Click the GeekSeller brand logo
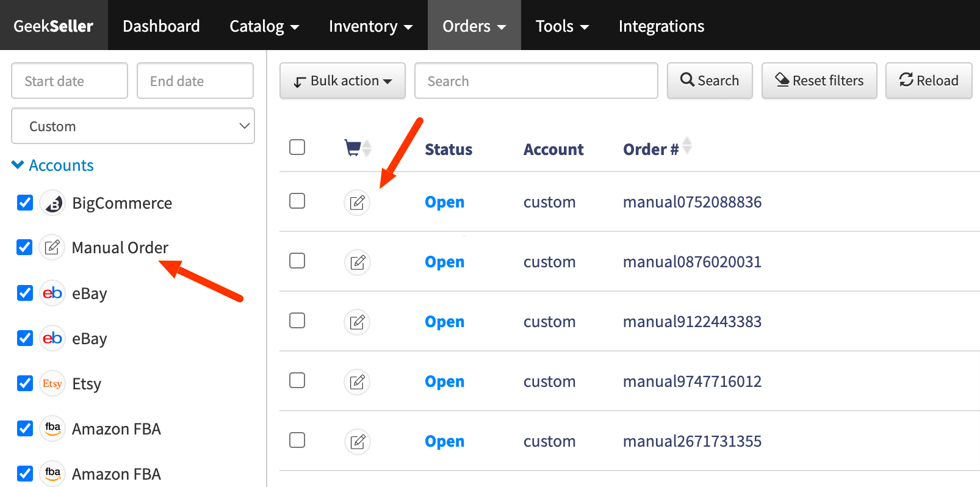 [54, 26]
